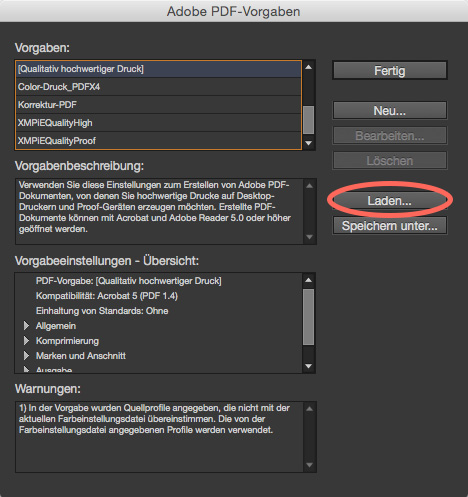468x497 pixels.
Task: Expand Marken und Anschnitt section
Action: (26, 356)
